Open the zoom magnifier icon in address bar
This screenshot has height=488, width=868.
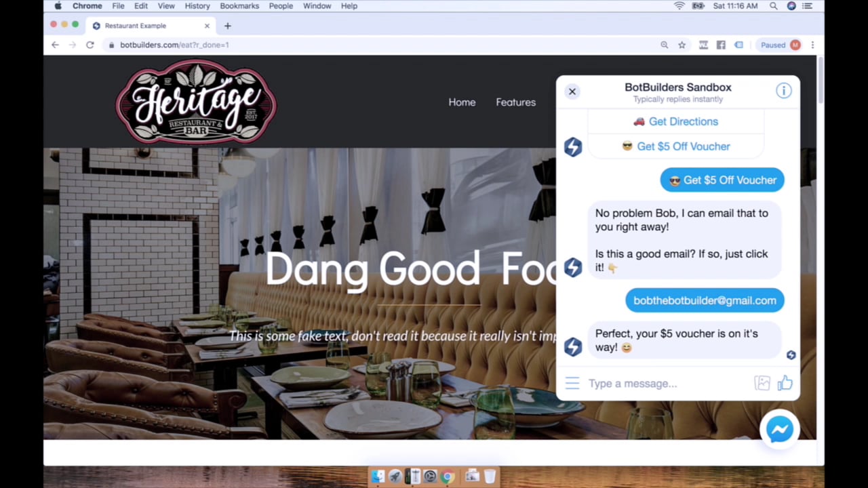click(x=665, y=45)
